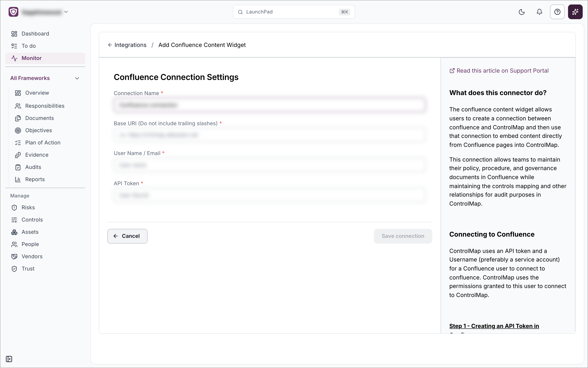Click the Confluence Connection Settings heading
Screen dimensions: 588x368
pos(176,77)
